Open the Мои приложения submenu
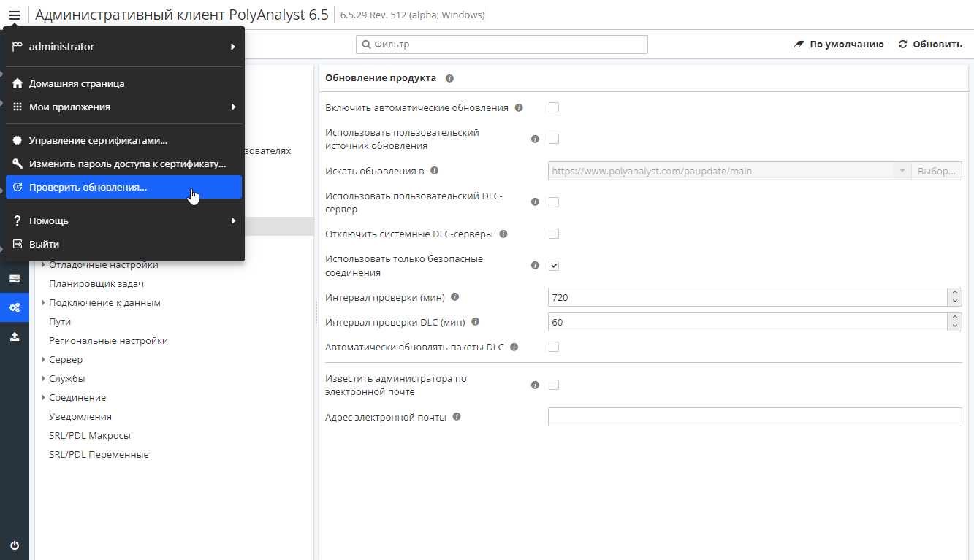The height and width of the screenshot is (560, 974). pyautogui.click(x=123, y=107)
